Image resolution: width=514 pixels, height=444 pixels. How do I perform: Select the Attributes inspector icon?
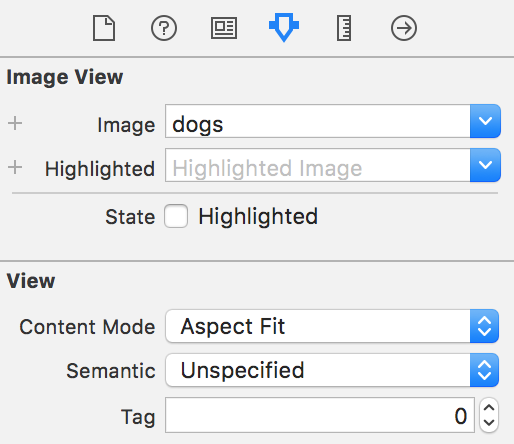(284, 28)
